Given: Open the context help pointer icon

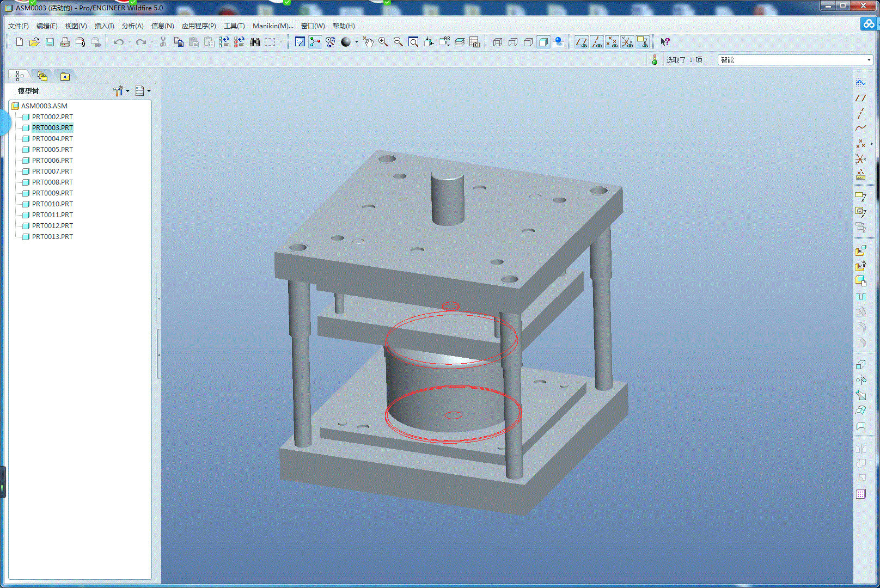Looking at the screenshot, I should tap(665, 42).
